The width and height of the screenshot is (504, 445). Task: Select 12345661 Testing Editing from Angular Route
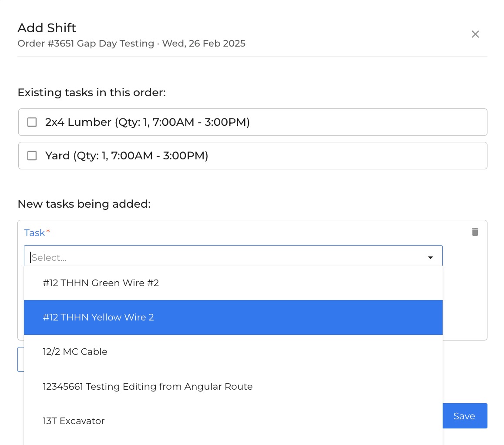tap(233, 387)
